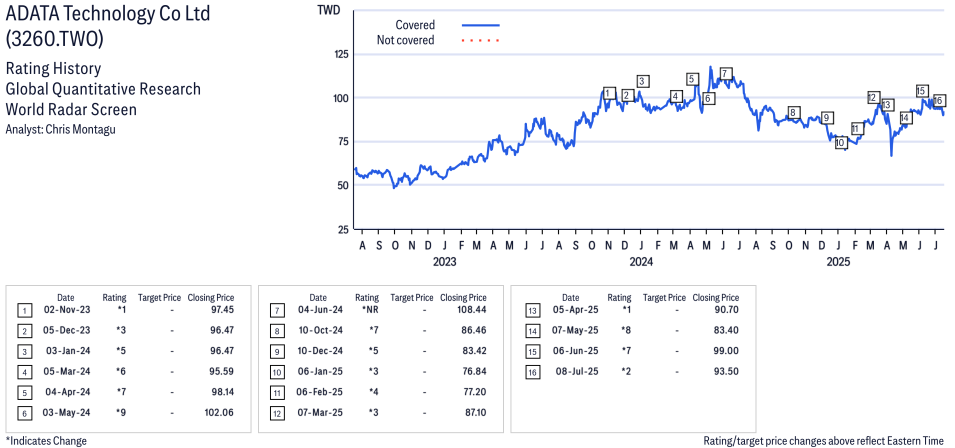Click chart marker 8 near October 2024
This screenshot has height=448, width=955.
click(793, 113)
